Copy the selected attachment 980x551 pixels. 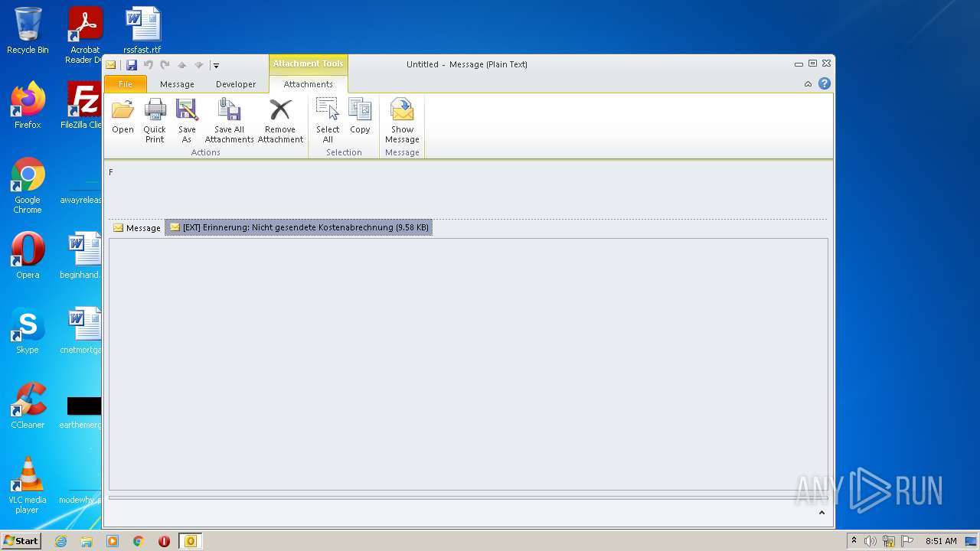pyautogui.click(x=360, y=117)
